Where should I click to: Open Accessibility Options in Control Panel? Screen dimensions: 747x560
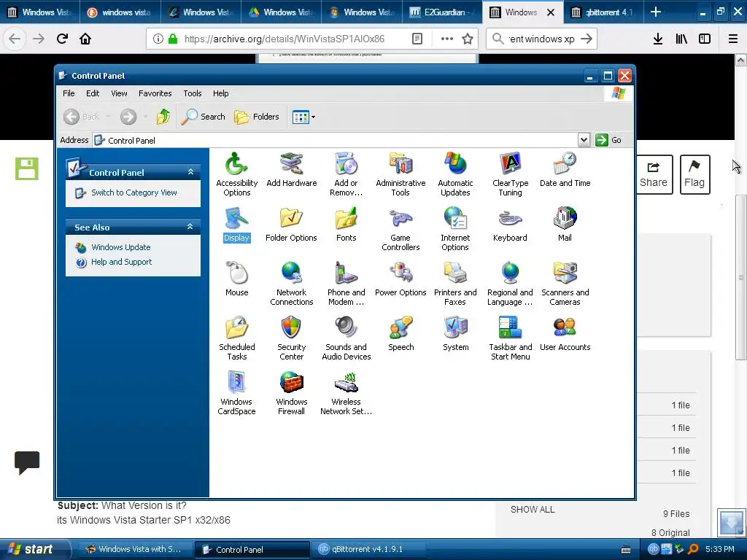[x=236, y=174]
